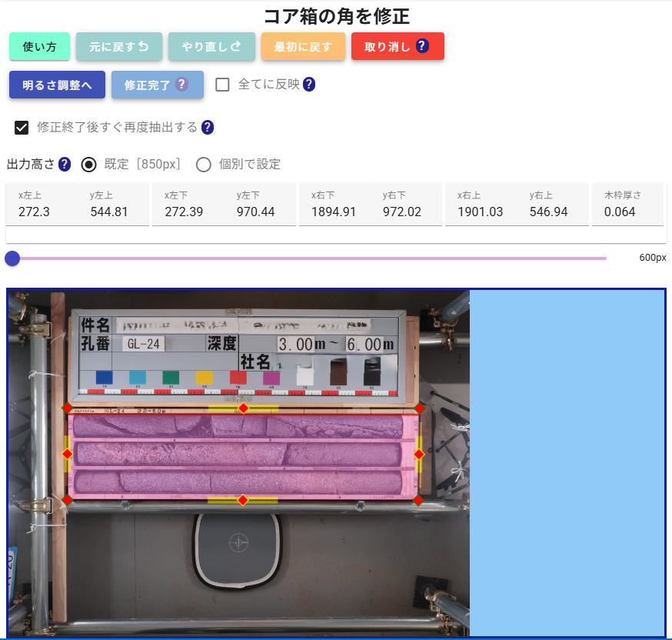This screenshot has height=640, width=672.
Task: Go to 明るさ調整へ button
Action: 57,85
